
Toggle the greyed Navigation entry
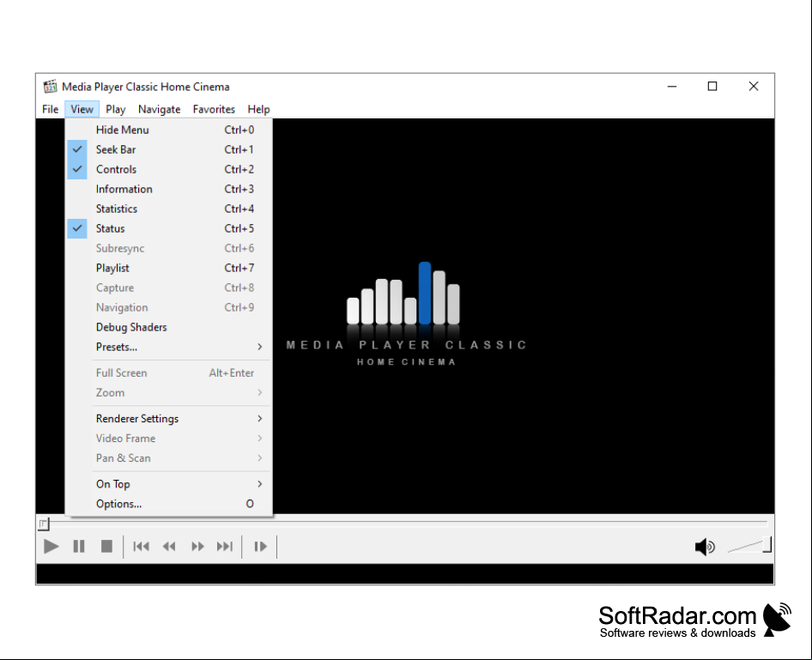point(169,307)
